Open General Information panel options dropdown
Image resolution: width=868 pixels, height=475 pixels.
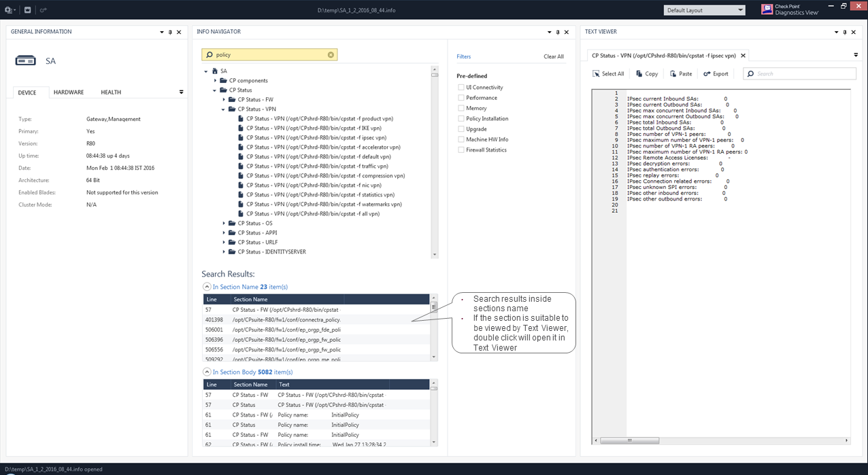162,32
